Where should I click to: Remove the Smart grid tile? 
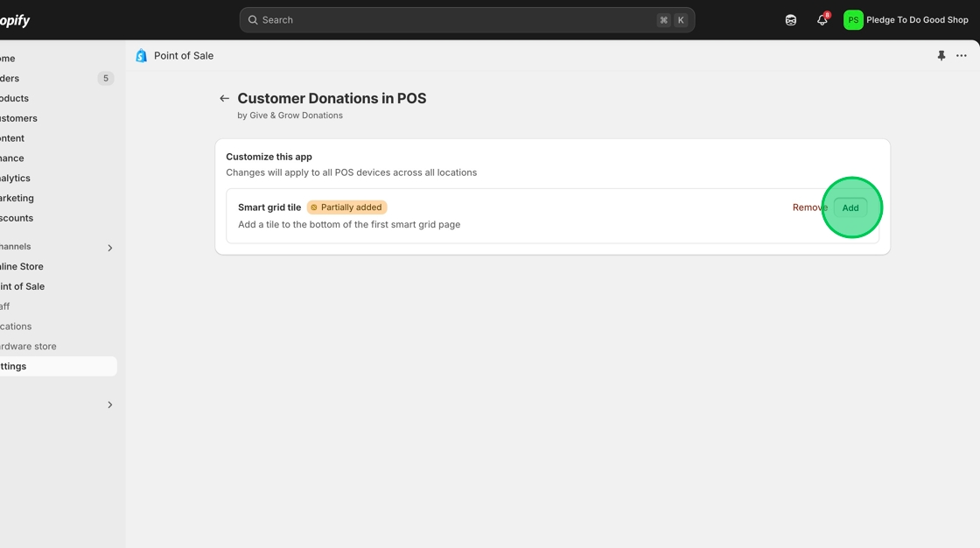pos(809,207)
